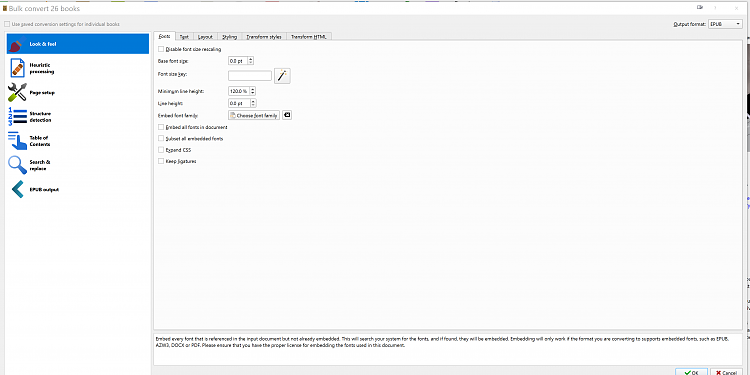
Task: Click the Choose font family button
Action: pos(254,115)
